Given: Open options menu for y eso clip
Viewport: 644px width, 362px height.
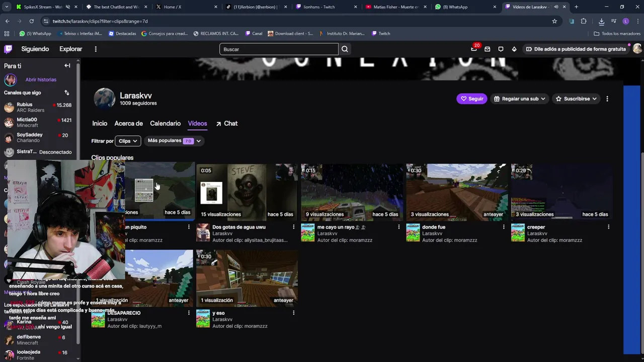Looking at the screenshot, I should pyautogui.click(x=294, y=313).
